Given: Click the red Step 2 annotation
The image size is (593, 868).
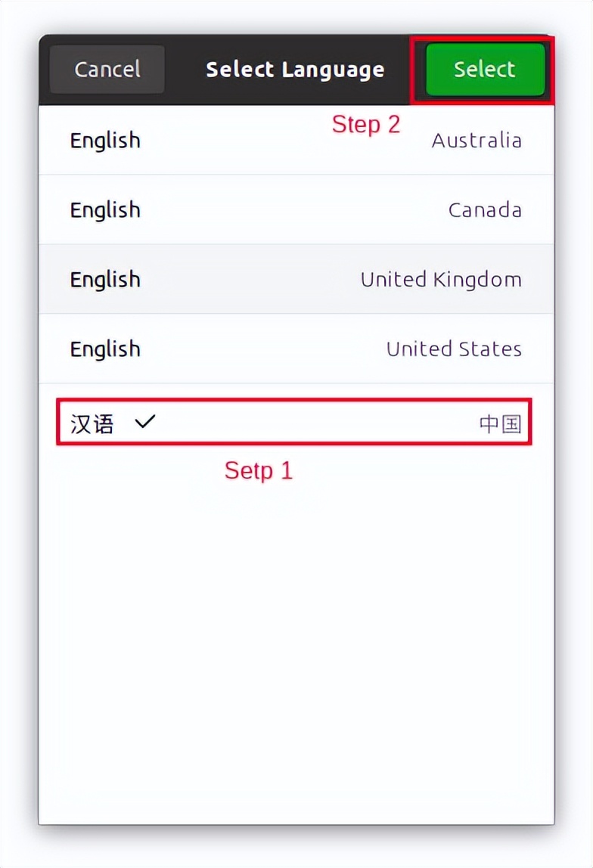Looking at the screenshot, I should point(366,124).
